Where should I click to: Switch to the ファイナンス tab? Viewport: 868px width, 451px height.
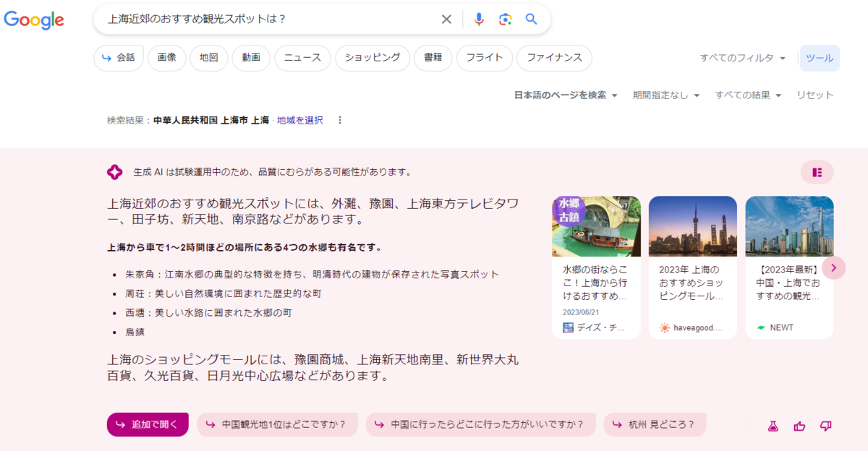click(x=554, y=58)
